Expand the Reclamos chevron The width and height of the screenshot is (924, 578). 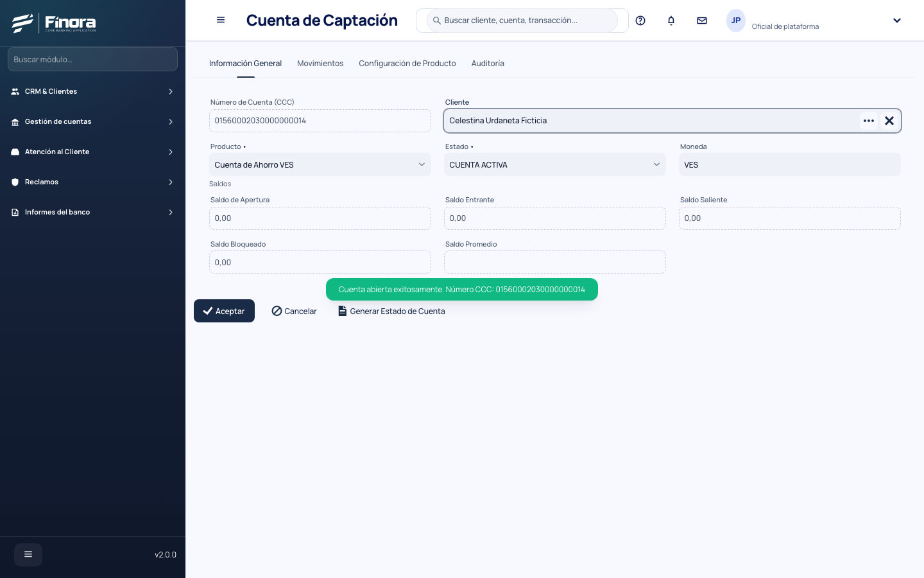171,182
